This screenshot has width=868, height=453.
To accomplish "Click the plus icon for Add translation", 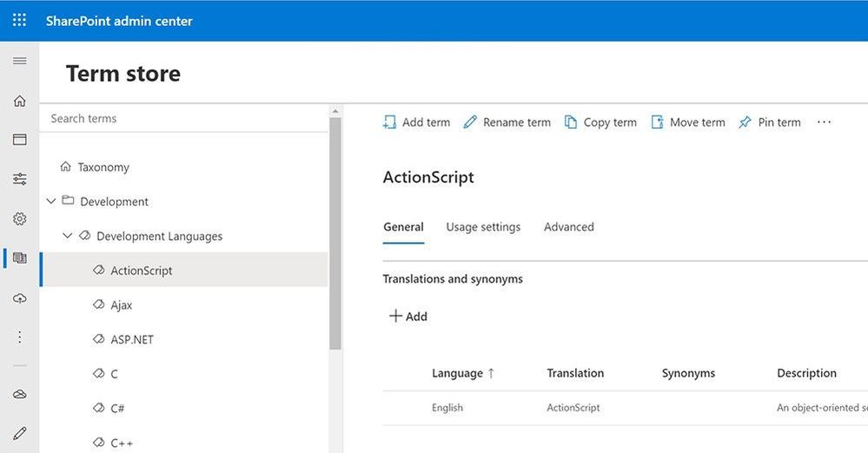I will (x=395, y=316).
